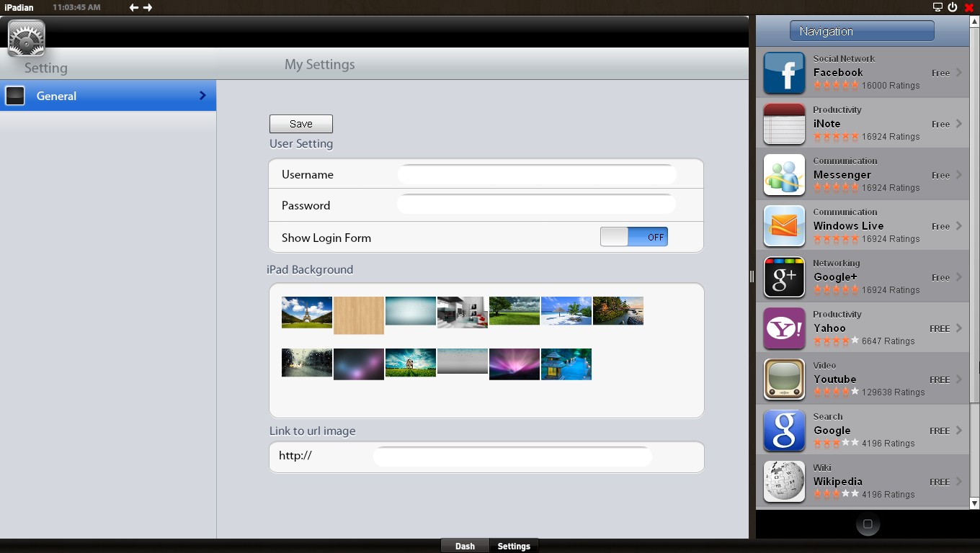Click the http:// URL image field
Image resolution: width=980 pixels, height=553 pixels.
512,456
